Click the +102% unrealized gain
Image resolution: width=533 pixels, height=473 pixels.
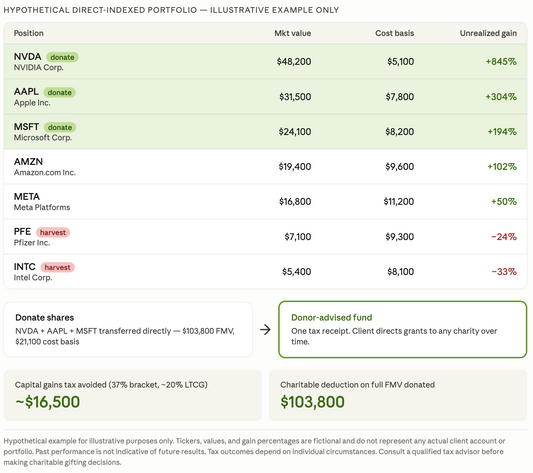502,167
